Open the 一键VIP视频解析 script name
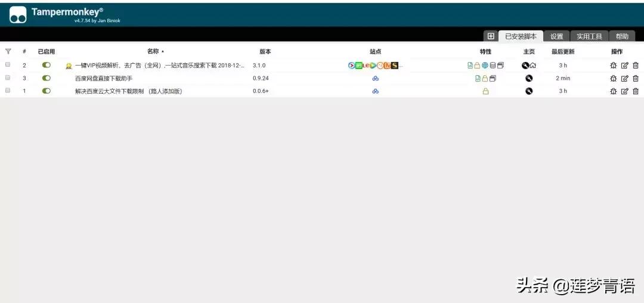The width and height of the screenshot is (644, 303). point(160,65)
